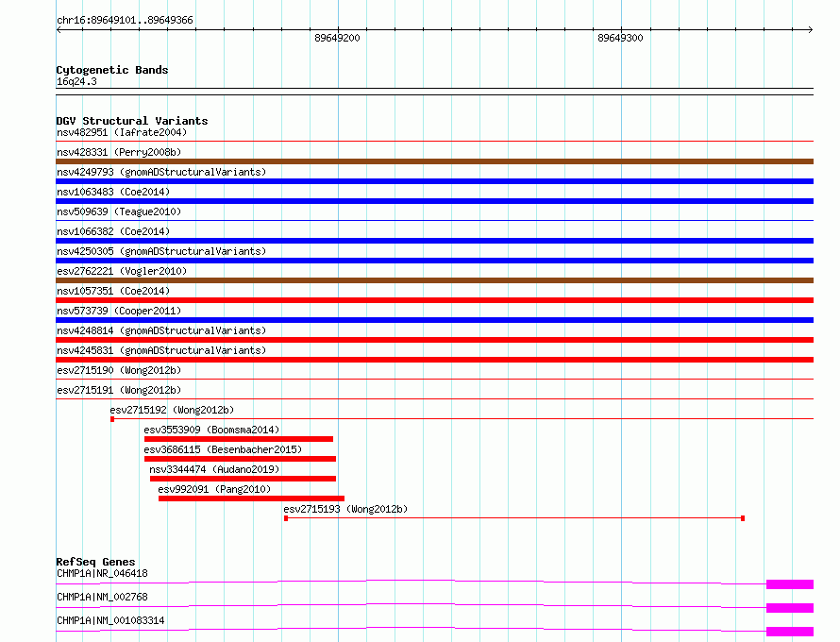Image resolution: width=840 pixels, height=642 pixels.
Task: Click the ruler's left arrow end
Action: pyautogui.click(x=59, y=29)
